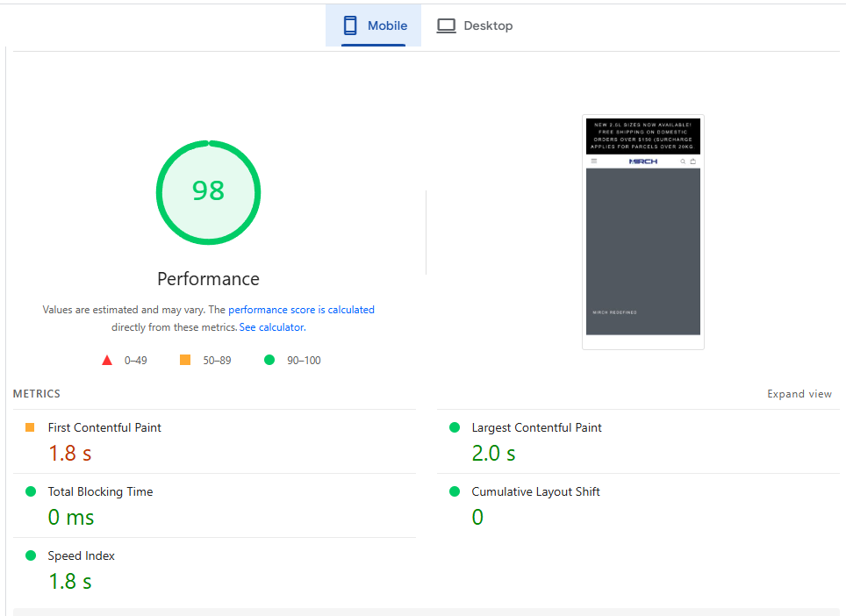Click the mobile phone icon
This screenshot has height=616, width=846.
[350, 25]
